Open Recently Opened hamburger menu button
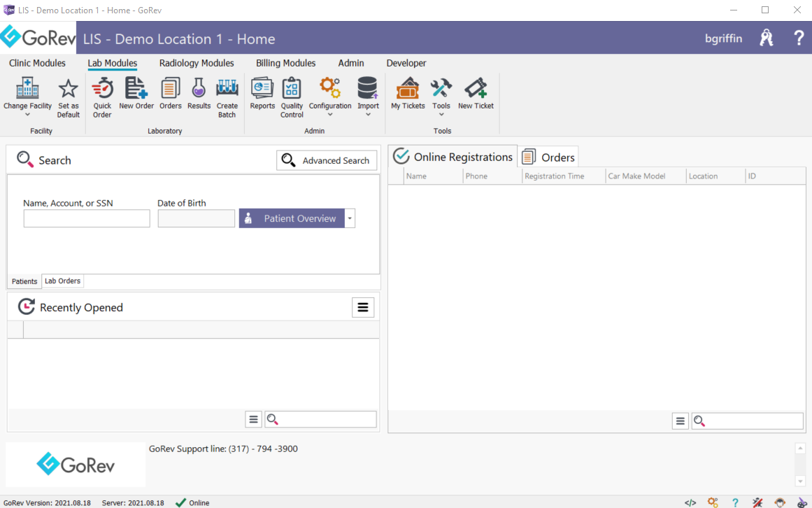 coord(362,308)
